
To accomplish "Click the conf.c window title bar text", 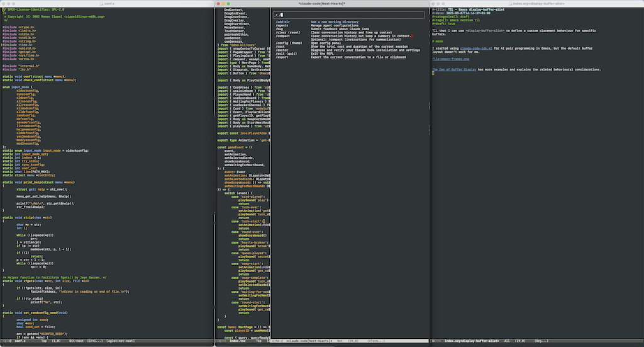I will (x=109, y=4).
